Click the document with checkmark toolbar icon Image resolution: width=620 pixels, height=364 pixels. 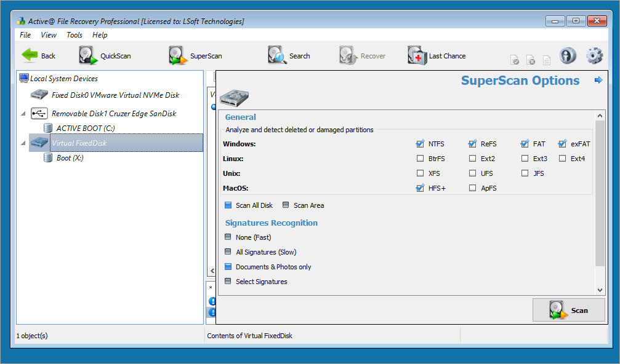pyautogui.click(x=515, y=60)
